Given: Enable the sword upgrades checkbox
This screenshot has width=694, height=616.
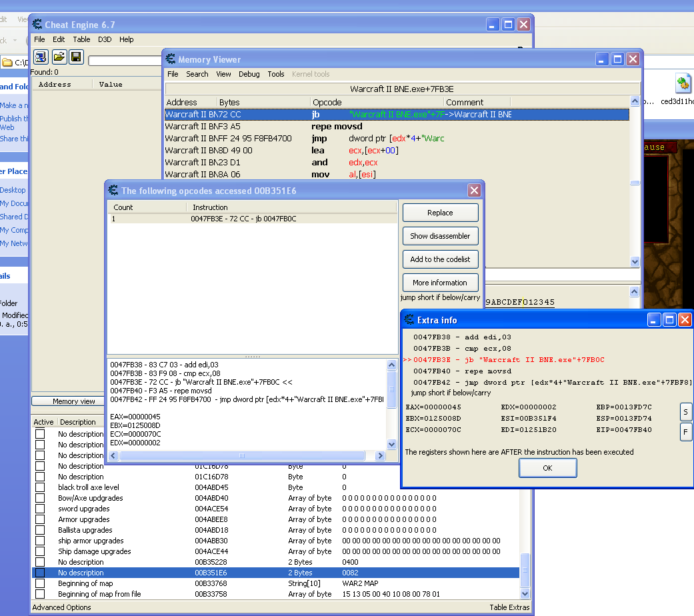Looking at the screenshot, I should [40, 509].
